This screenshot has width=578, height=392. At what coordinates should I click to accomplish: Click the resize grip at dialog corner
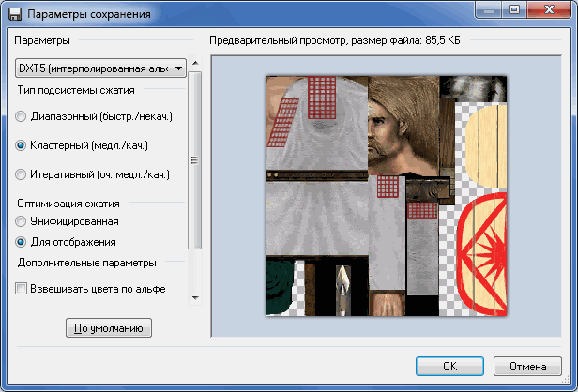pos(566,380)
